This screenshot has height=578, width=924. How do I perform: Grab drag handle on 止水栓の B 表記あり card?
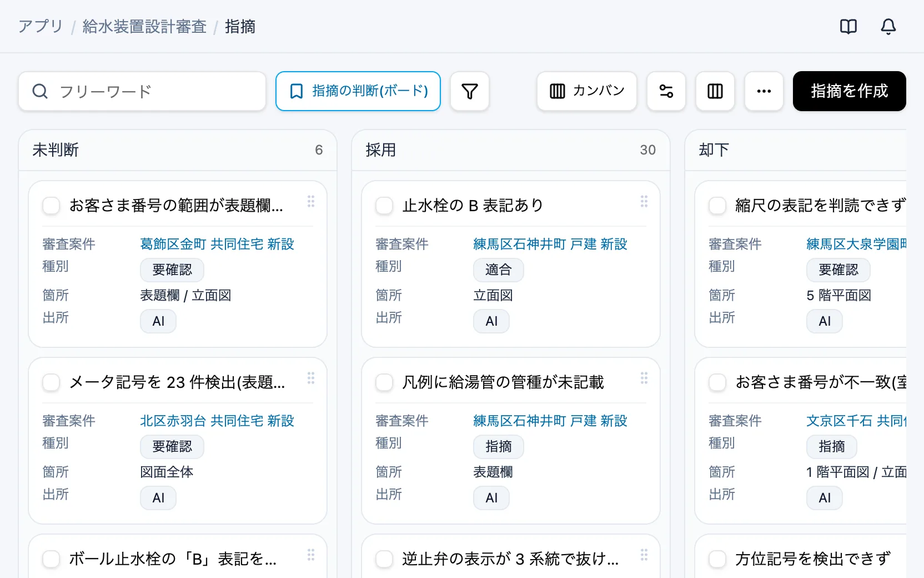coord(644,202)
